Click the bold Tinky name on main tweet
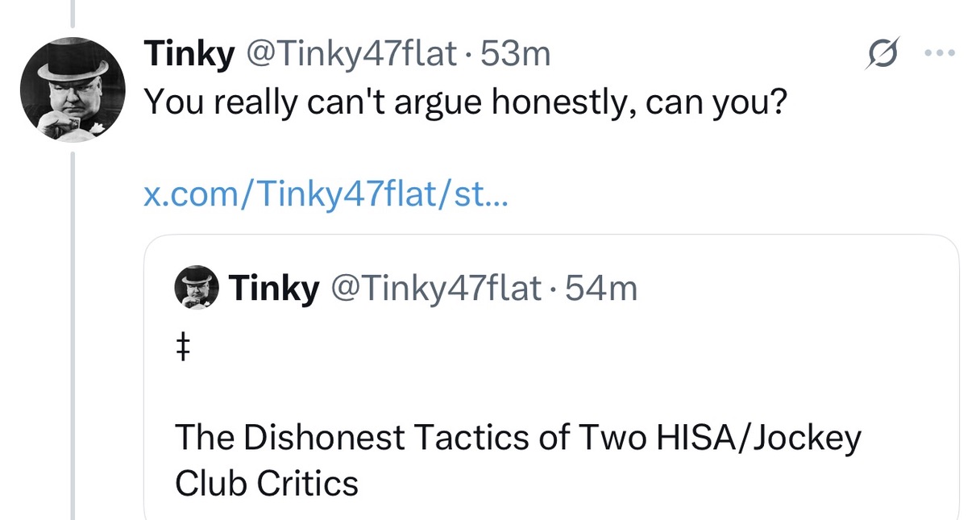Screen dimensions: 980x520 [189, 55]
